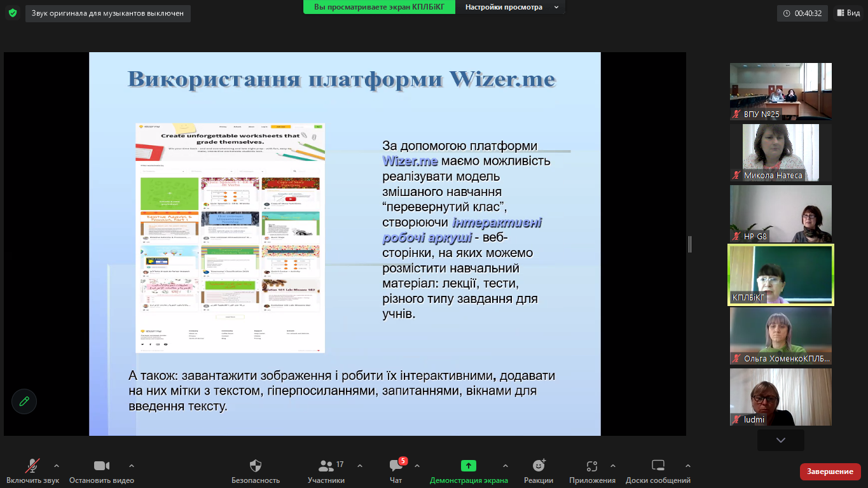Expand apps options arrow
This screenshot has width=868, height=488.
[x=613, y=465]
